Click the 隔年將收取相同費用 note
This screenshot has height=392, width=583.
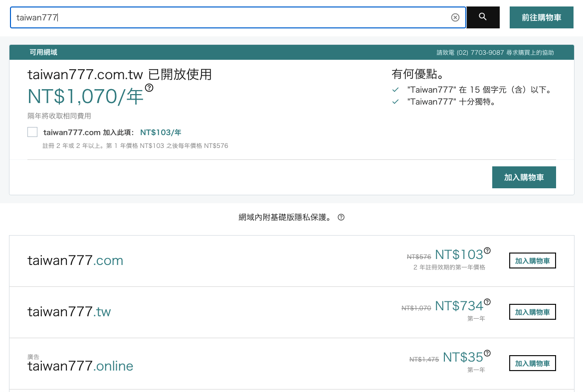tap(59, 116)
